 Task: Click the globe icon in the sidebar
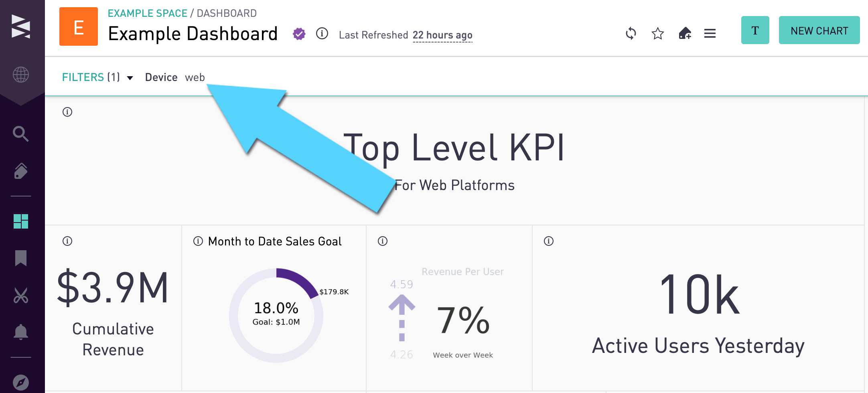[x=21, y=74]
